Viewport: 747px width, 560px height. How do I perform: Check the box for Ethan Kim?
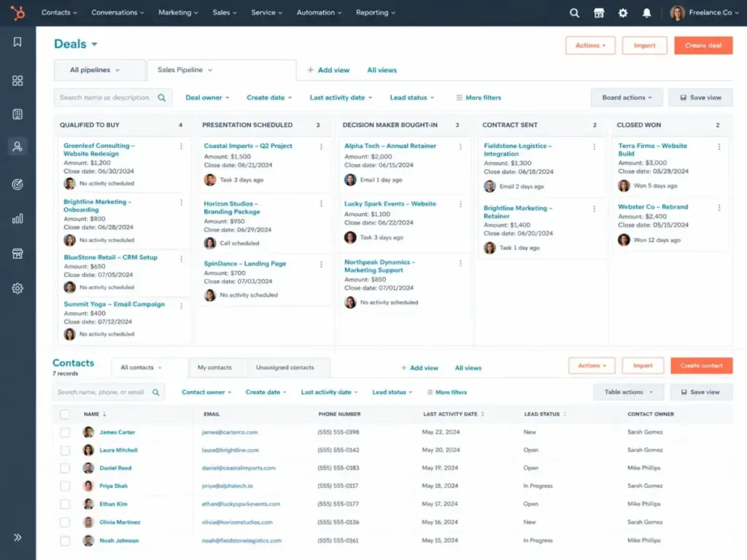(x=65, y=504)
